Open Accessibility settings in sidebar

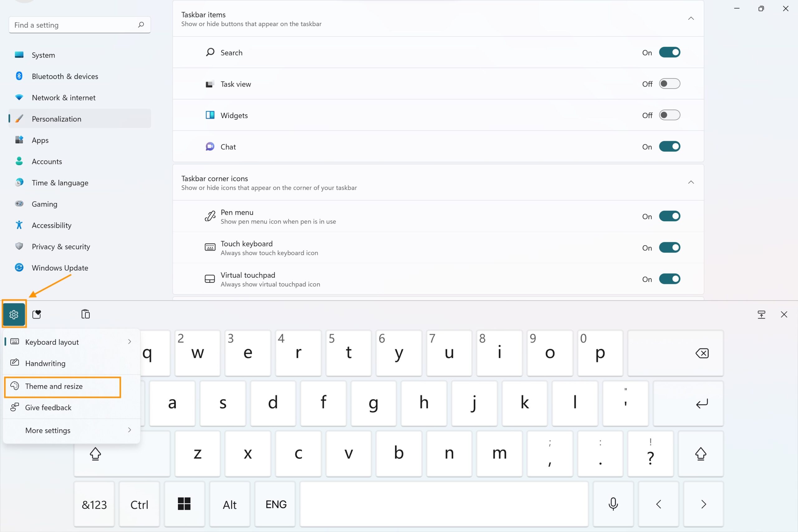pyautogui.click(x=51, y=225)
